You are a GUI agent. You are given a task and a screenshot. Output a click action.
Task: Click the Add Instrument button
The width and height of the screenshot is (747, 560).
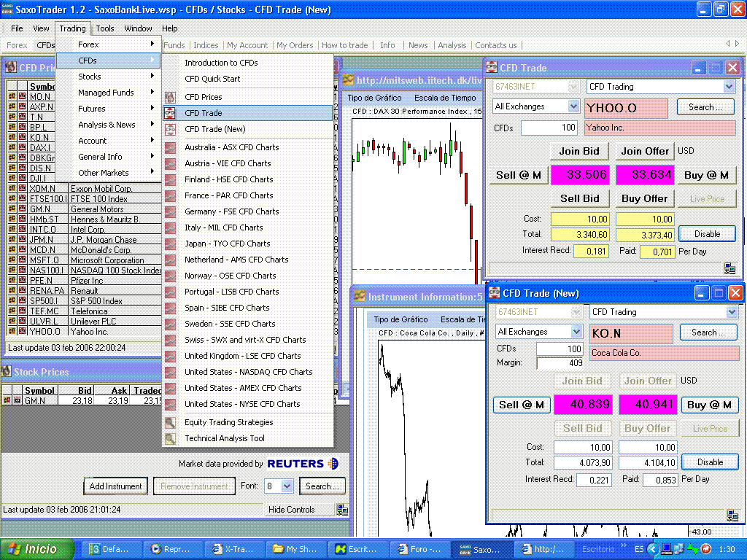coord(116,486)
